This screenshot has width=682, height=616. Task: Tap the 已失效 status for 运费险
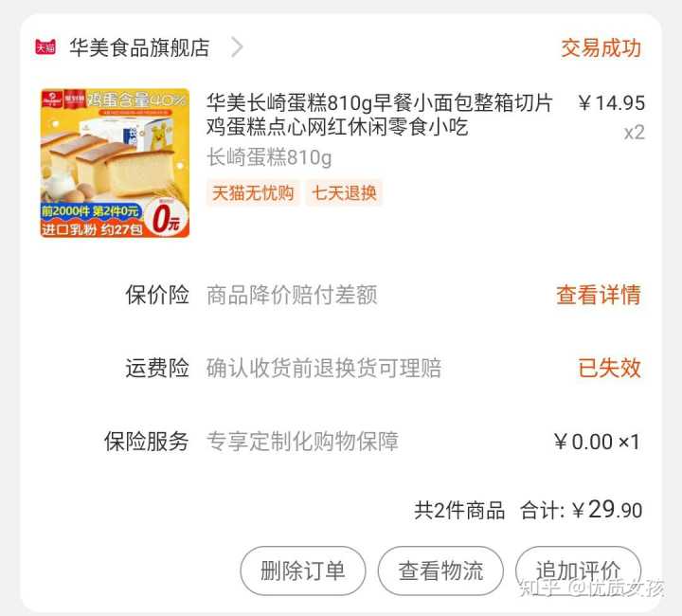point(609,368)
